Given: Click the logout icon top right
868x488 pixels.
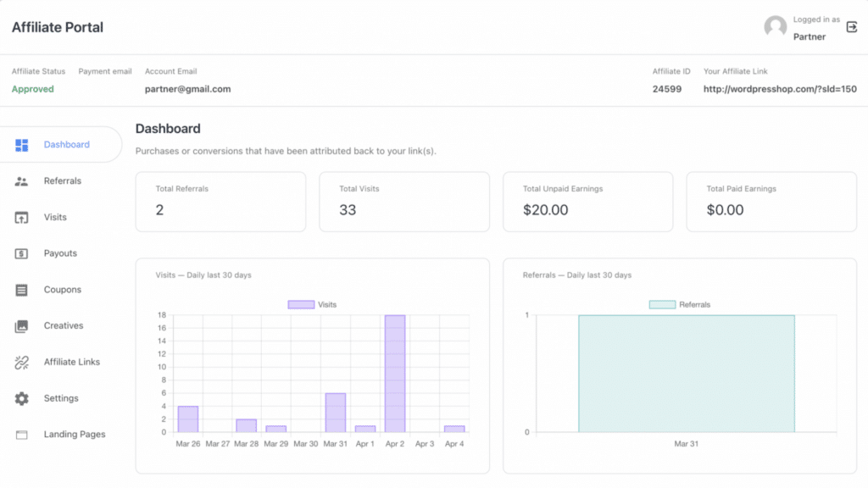Looking at the screenshot, I should pos(851,27).
